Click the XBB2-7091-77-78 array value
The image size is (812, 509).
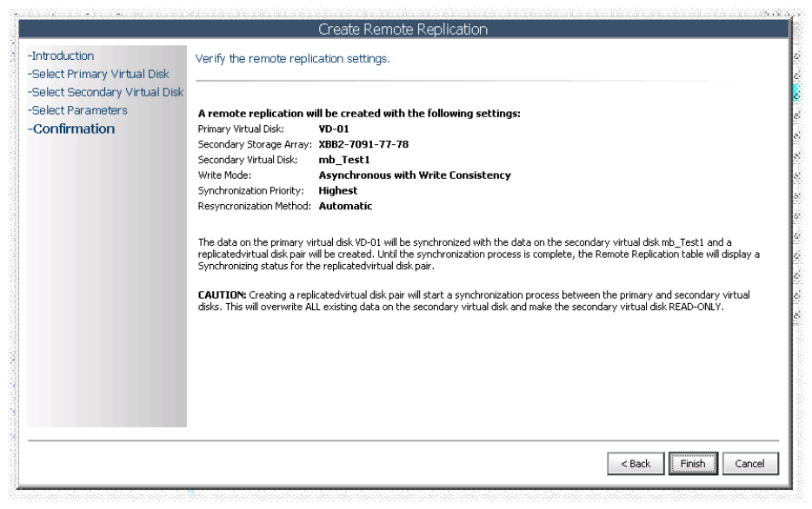coord(363,144)
